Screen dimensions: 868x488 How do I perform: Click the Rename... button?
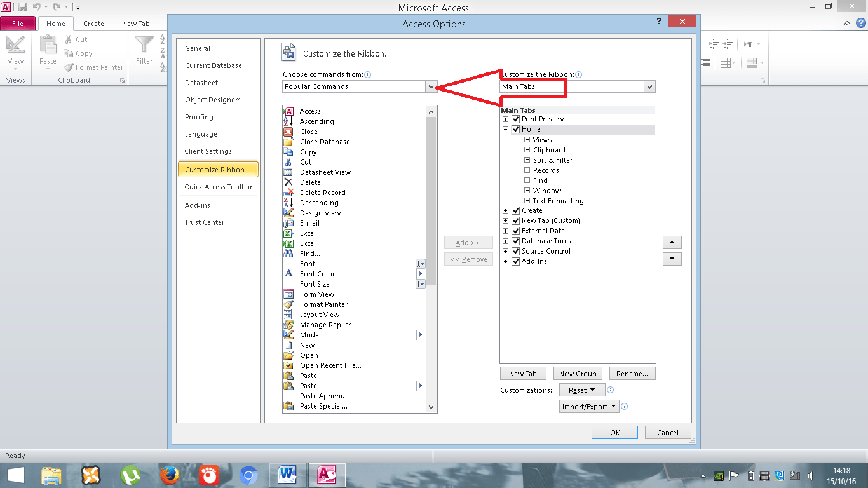[632, 374]
